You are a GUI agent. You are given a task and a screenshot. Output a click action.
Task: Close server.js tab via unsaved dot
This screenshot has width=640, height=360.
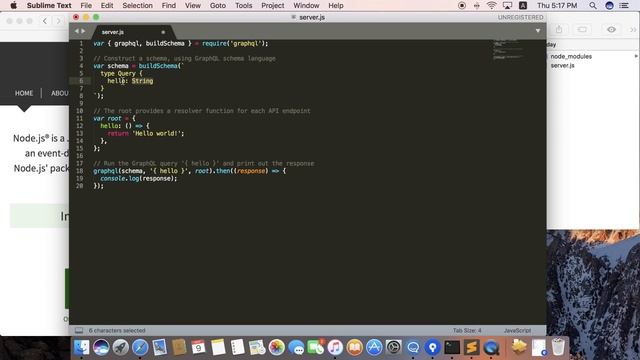point(163,32)
